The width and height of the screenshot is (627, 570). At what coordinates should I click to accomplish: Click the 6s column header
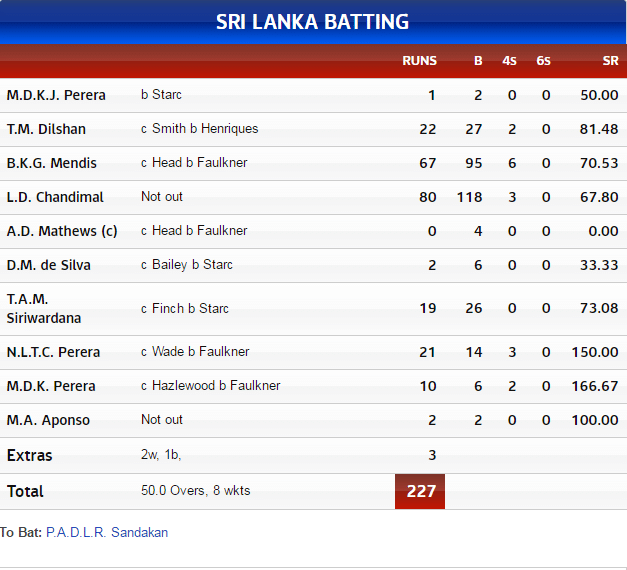coord(543,61)
